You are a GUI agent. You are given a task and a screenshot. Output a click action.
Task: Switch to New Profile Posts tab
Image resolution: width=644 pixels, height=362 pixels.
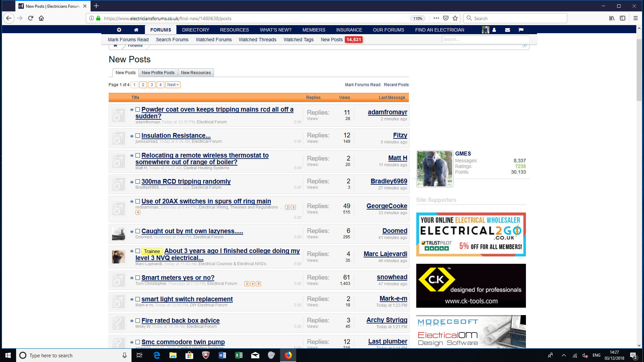point(158,73)
